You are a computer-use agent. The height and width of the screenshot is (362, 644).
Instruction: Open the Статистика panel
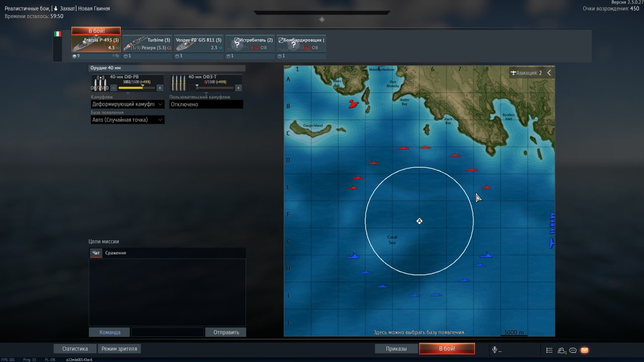(75, 348)
